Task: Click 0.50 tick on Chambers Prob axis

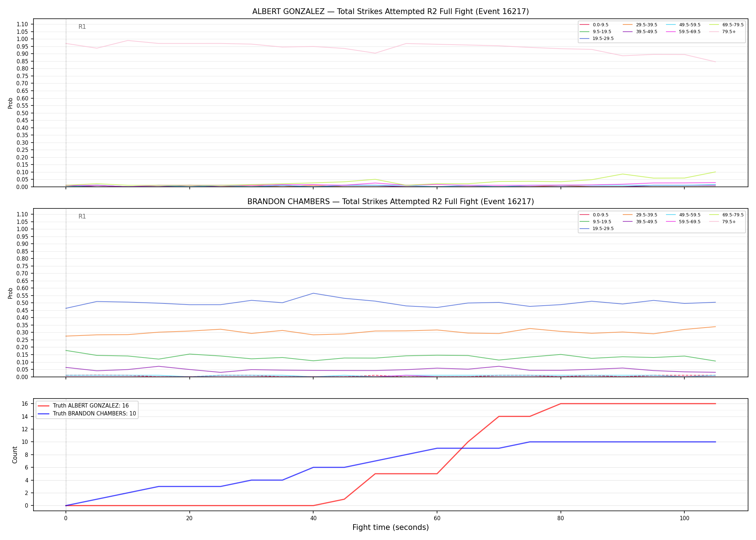Action: click(x=22, y=303)
